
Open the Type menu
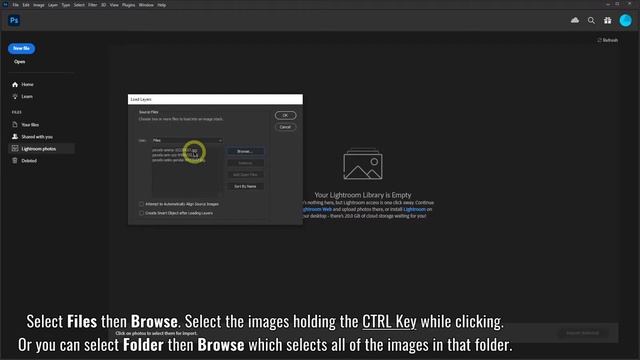point(66,5)
